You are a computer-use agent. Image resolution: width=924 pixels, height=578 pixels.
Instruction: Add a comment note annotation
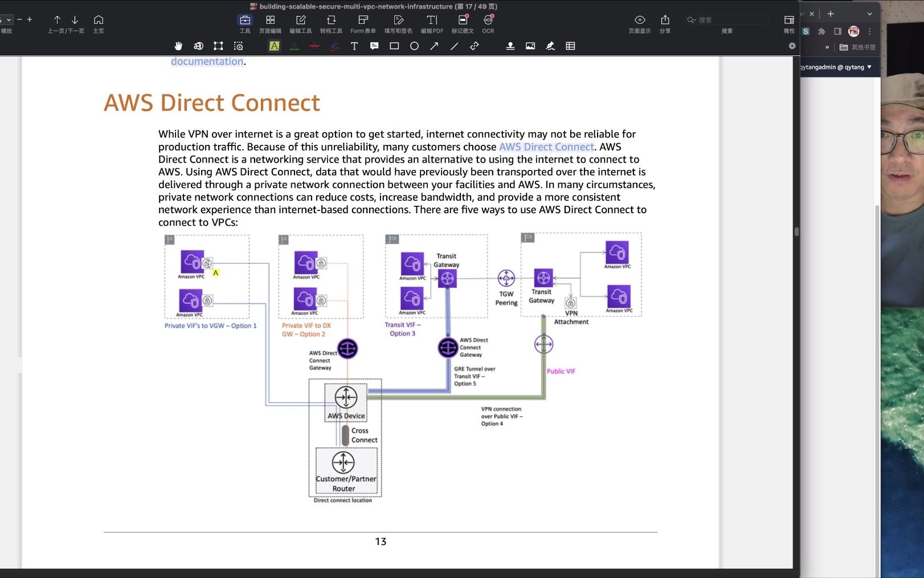click(374, 46)
